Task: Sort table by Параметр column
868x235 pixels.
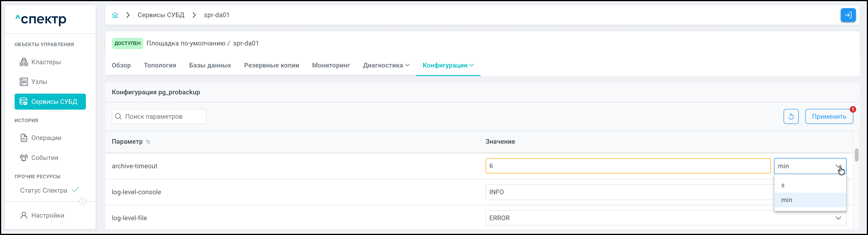Action: (148, 142)
